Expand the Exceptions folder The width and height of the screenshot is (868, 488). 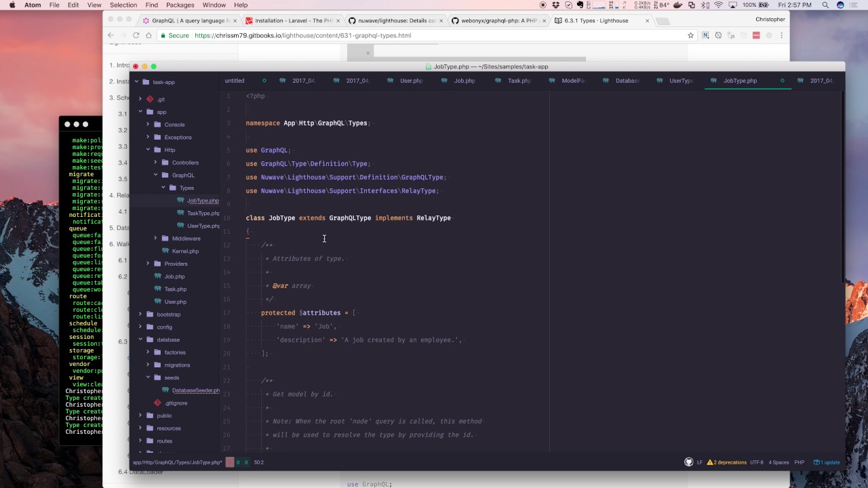pyautogui.click(x=148, y=137)
